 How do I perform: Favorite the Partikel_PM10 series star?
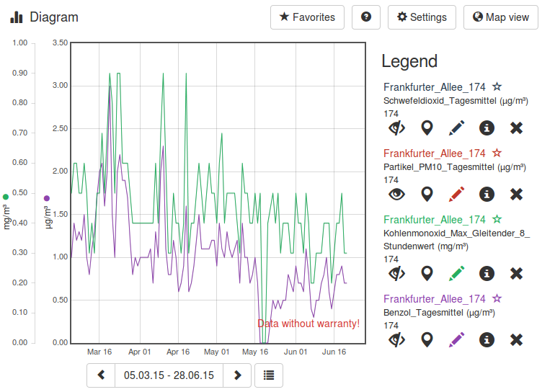coord(497,153)
